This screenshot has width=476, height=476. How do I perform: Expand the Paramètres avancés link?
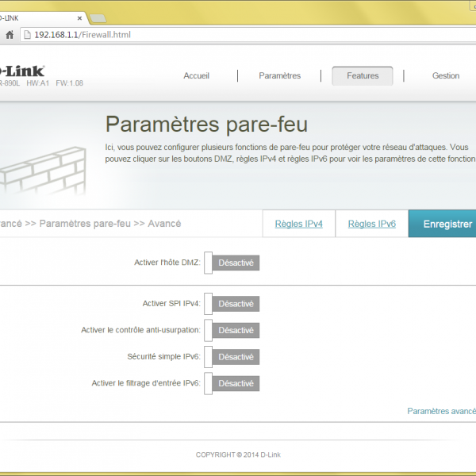coord(441,411)
